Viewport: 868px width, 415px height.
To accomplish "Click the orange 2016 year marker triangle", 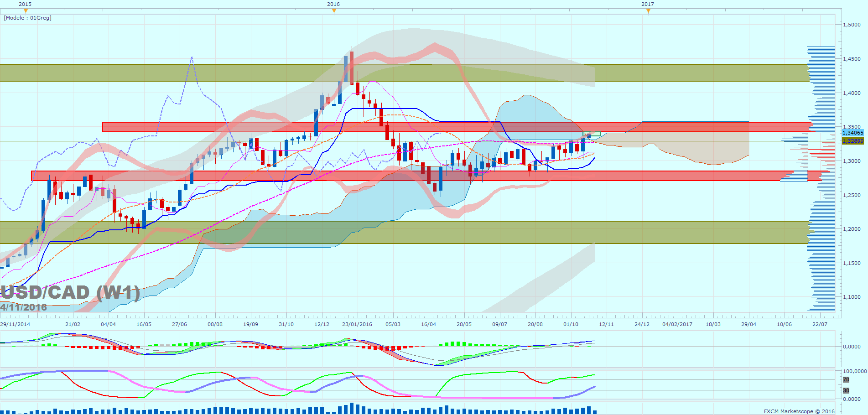I will (x=334, y=11).
